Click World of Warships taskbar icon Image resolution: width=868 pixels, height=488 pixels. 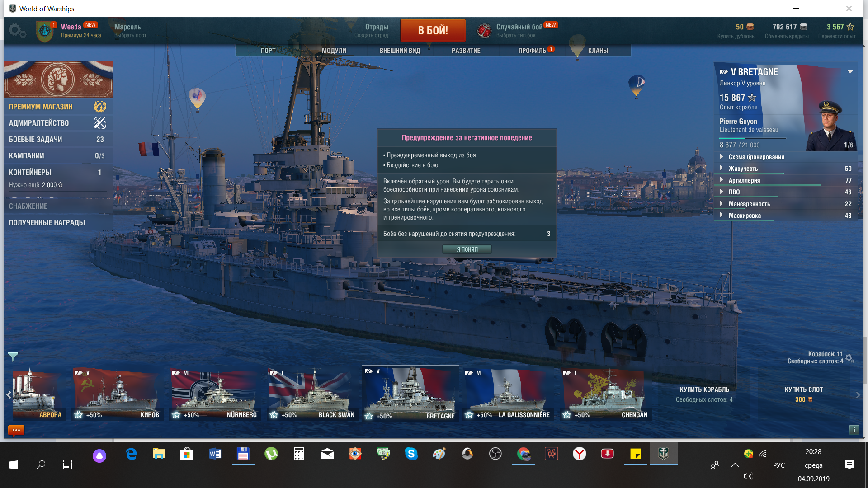tap(664, 454)
